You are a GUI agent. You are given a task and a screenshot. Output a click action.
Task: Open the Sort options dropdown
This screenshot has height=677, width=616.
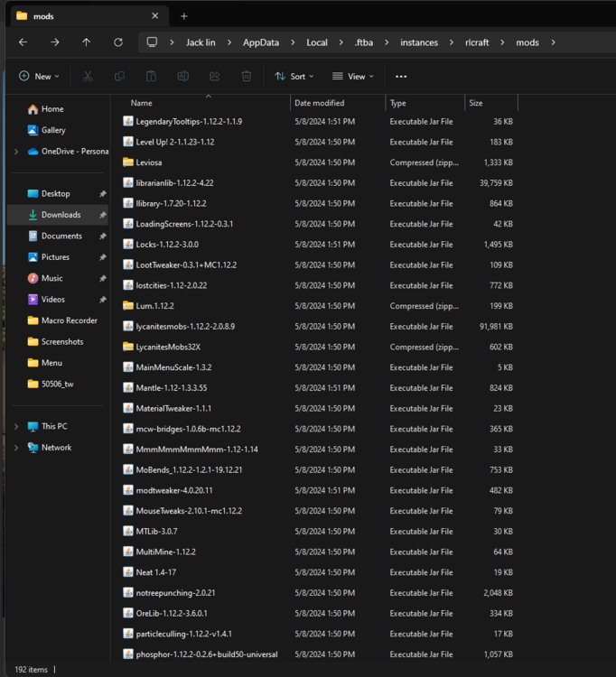coord(294,77)
